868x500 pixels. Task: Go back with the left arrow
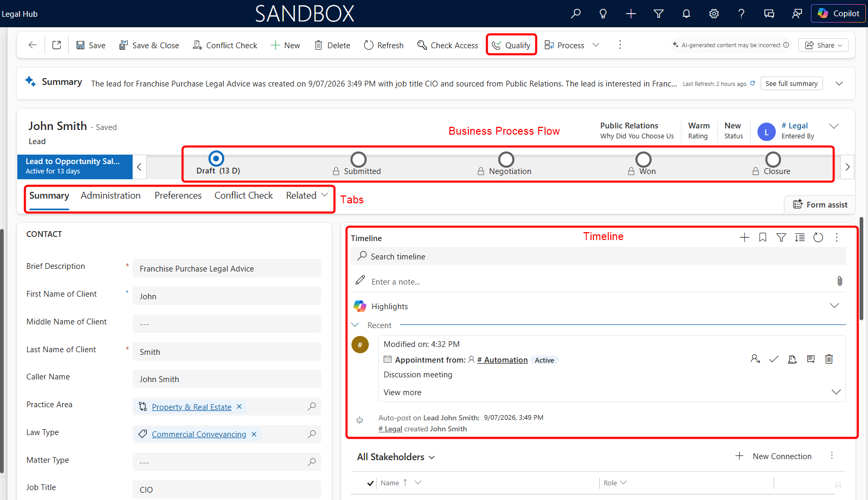[x=32, y=45]
